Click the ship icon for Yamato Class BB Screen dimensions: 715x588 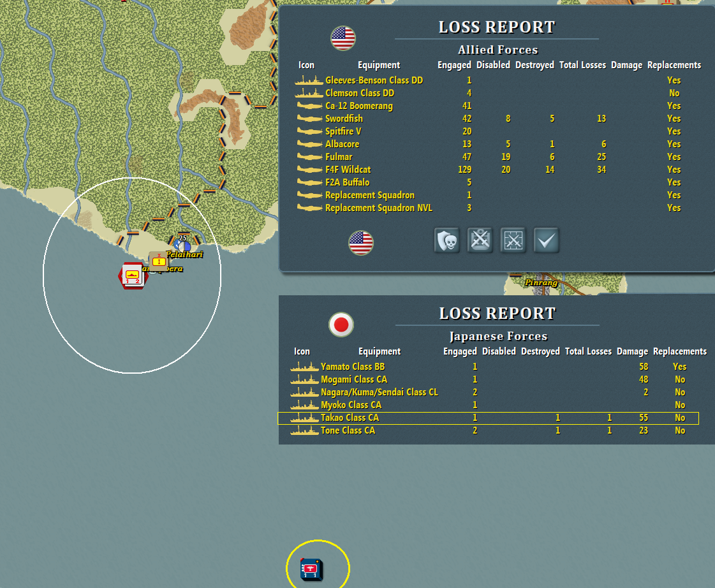304,367
